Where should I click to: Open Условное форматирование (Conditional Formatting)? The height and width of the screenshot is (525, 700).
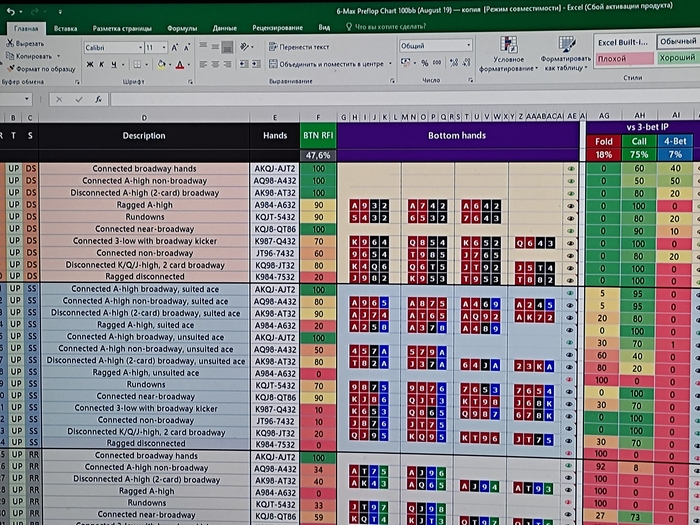(508, 54)
